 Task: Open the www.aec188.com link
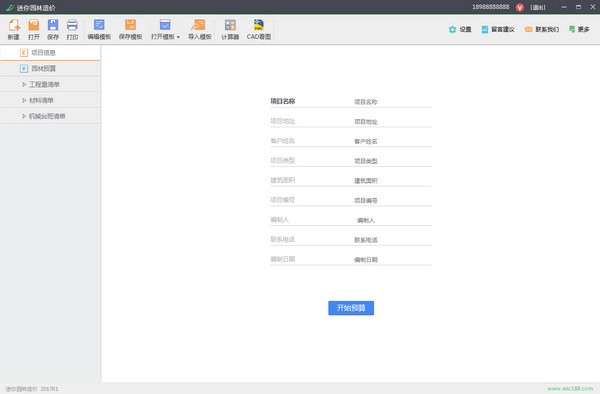click(x=570, y=388)
